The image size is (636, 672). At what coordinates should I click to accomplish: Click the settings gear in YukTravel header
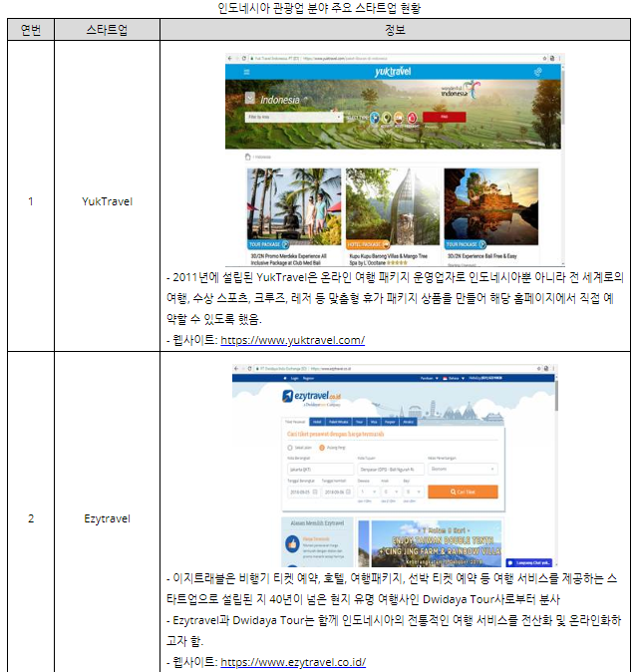(x=538, y=72)
